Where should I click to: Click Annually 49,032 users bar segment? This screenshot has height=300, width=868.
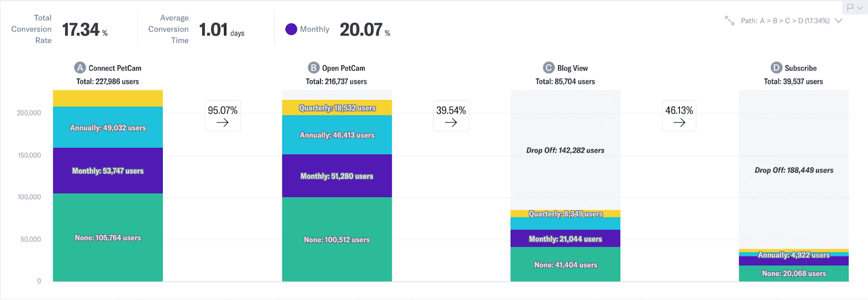(108, 128)
